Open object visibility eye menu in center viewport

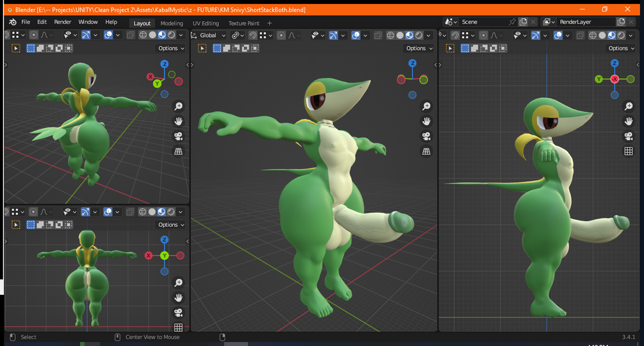point(318,36)
